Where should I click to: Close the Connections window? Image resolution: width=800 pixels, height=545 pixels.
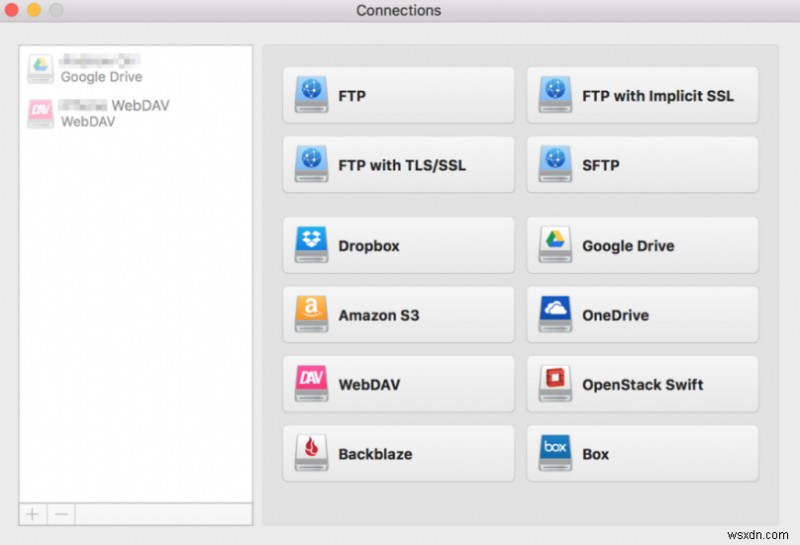(x=11, y=10)
